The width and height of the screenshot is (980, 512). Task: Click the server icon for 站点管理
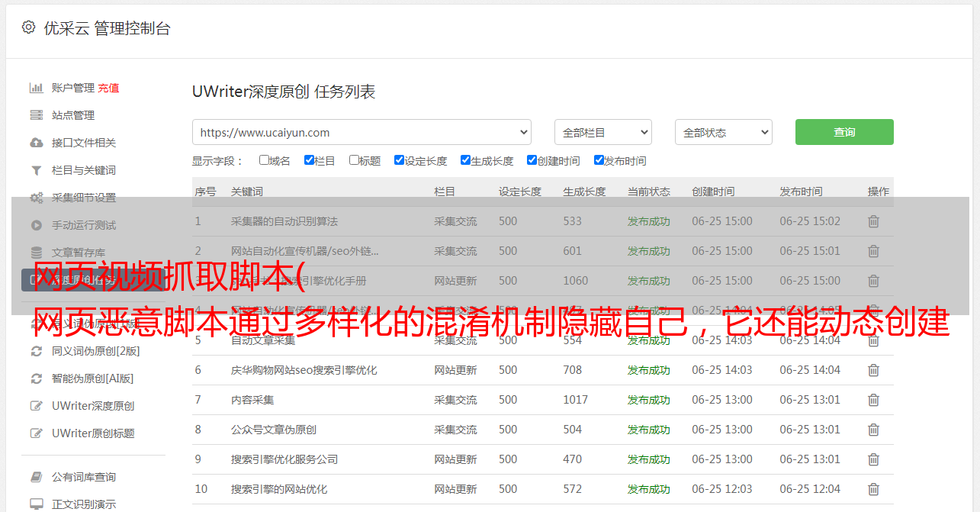click(x=36, y=115)
